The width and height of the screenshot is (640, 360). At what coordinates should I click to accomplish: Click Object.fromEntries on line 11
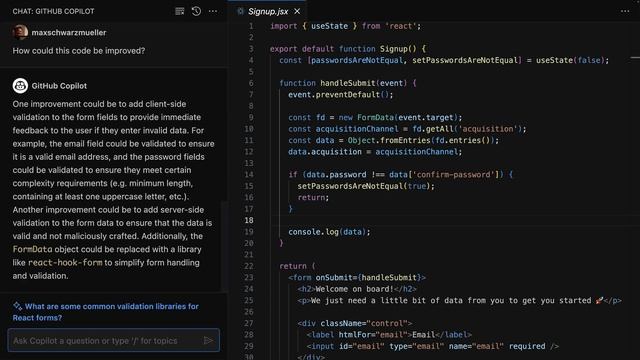(x=389, y=140)
